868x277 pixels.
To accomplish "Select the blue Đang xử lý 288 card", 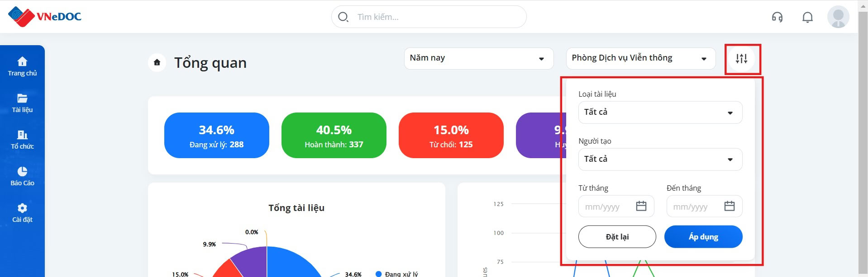I will pyautogui.click(x=217, y=136).
